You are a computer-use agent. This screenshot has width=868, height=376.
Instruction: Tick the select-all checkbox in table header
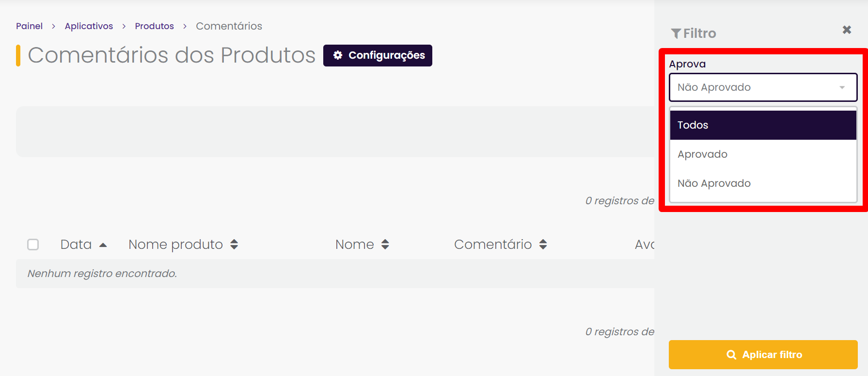[33, 245]
